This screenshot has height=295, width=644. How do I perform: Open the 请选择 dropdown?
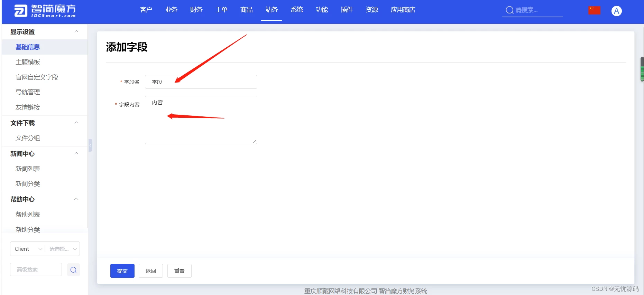[x=62, y=249]
